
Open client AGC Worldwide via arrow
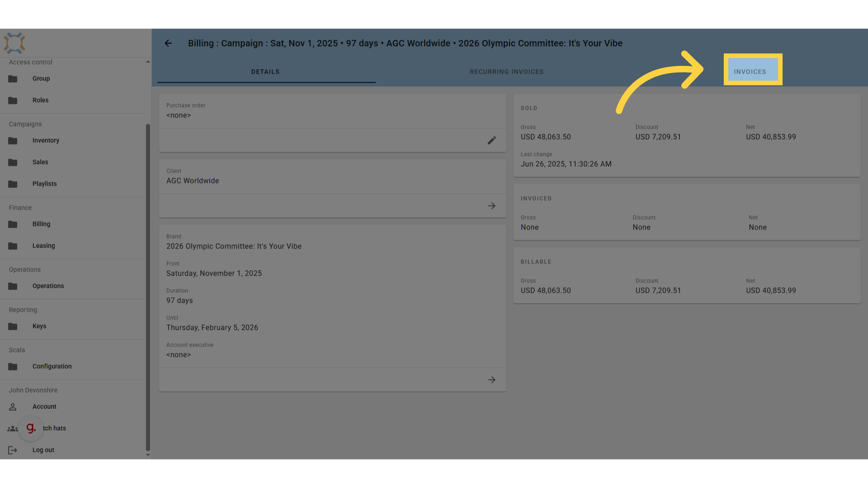click(492, 206)
